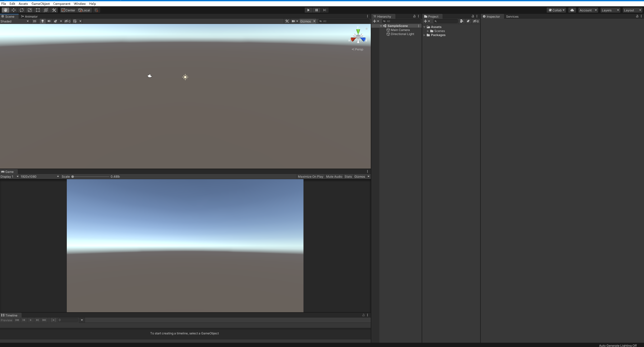The width and height of the screenshot is (644, 347).
Task: Open Scene Gizmos dropdown arrow
Action: coord(314,21)
